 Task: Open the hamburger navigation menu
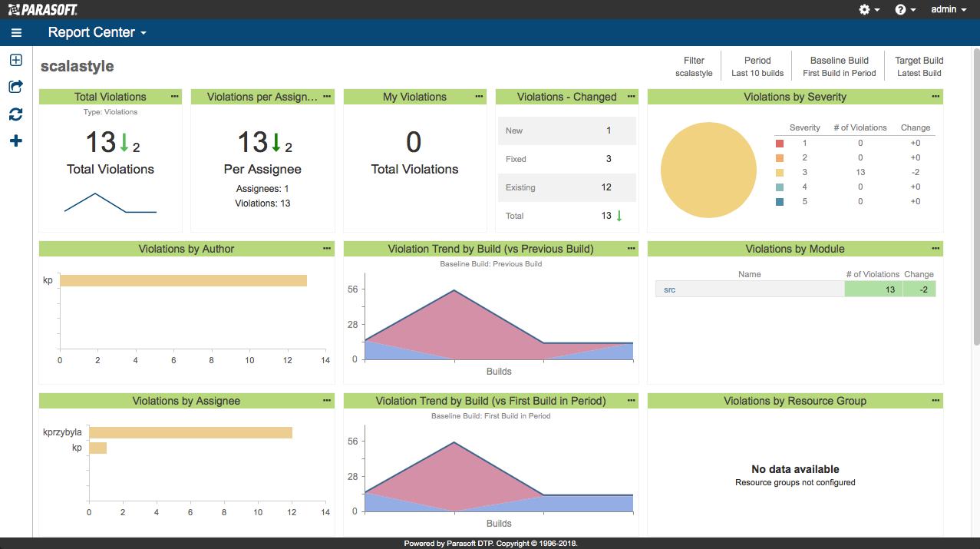pyautogui.click(x=16, y=33)
